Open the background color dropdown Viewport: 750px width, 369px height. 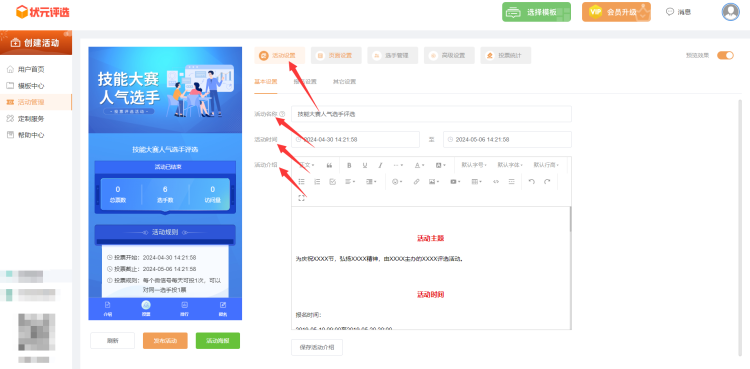(x=441, y=165)
